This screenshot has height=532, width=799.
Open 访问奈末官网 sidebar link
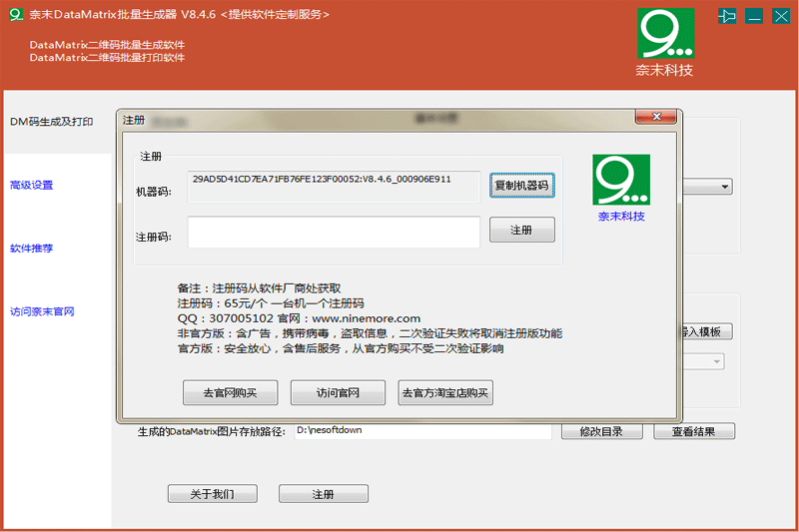point(42,311)
